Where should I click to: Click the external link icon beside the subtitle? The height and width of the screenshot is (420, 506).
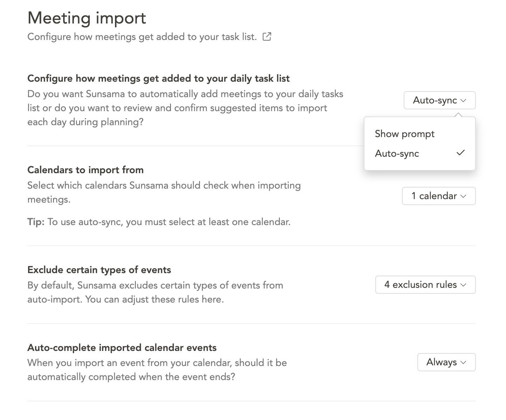(267, 36)
